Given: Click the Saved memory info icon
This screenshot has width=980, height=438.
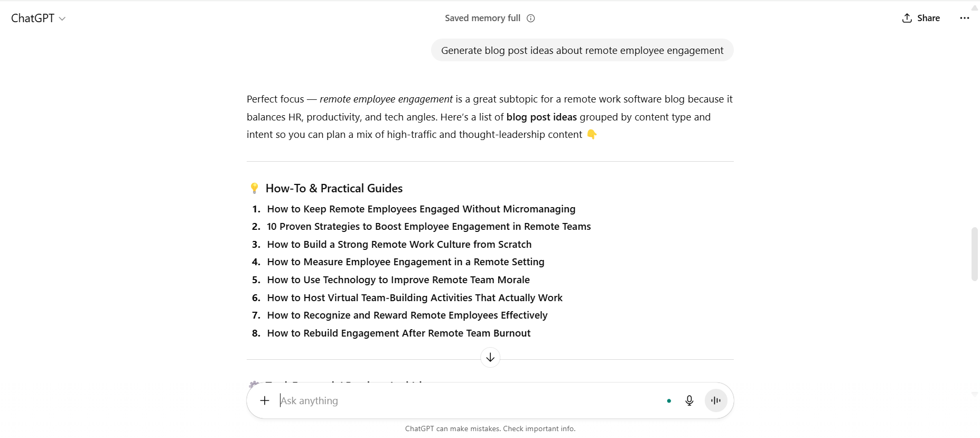Looking at the screenshot, I should tap(530, 18).
